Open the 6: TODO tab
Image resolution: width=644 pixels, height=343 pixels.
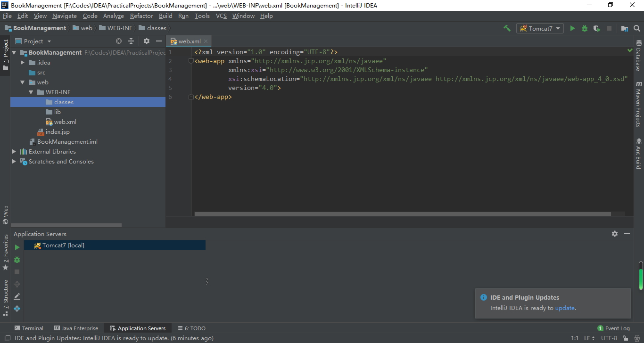tap(191, 328)
